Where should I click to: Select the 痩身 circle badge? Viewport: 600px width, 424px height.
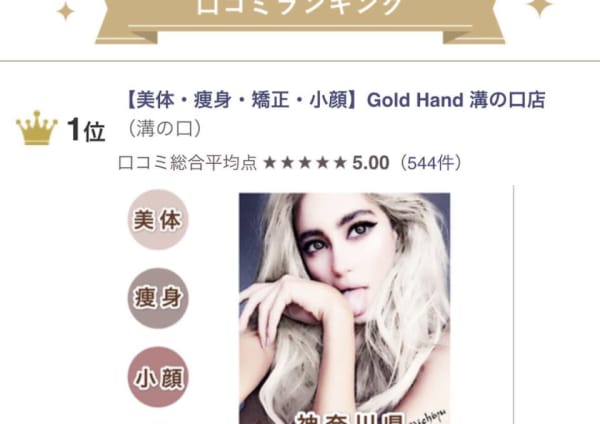(158, 298)
